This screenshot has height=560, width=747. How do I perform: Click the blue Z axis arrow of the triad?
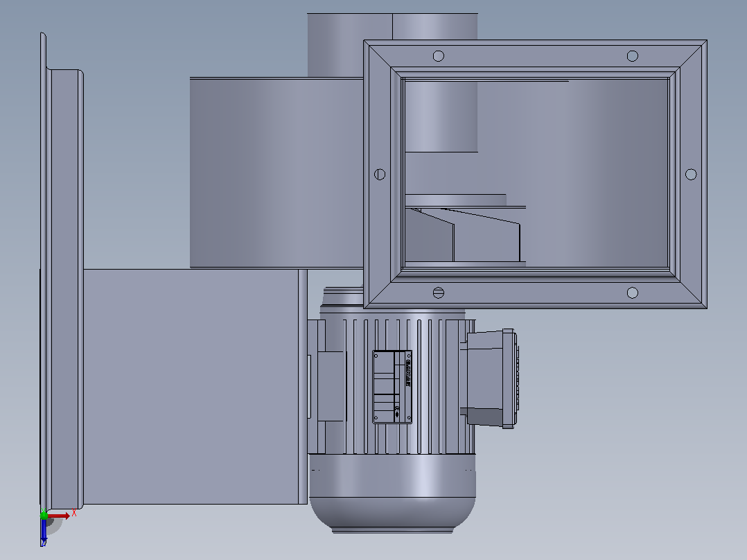click(x=44, y=532)
